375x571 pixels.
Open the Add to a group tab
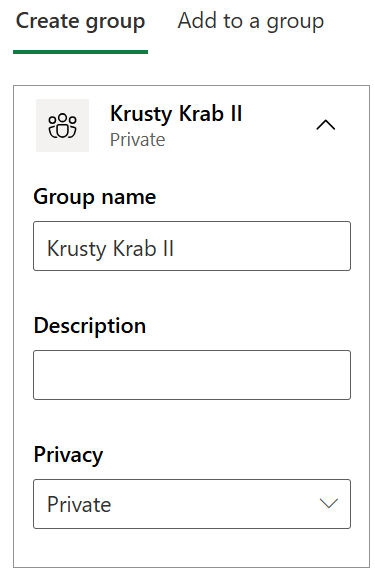(x=250, y=22)
